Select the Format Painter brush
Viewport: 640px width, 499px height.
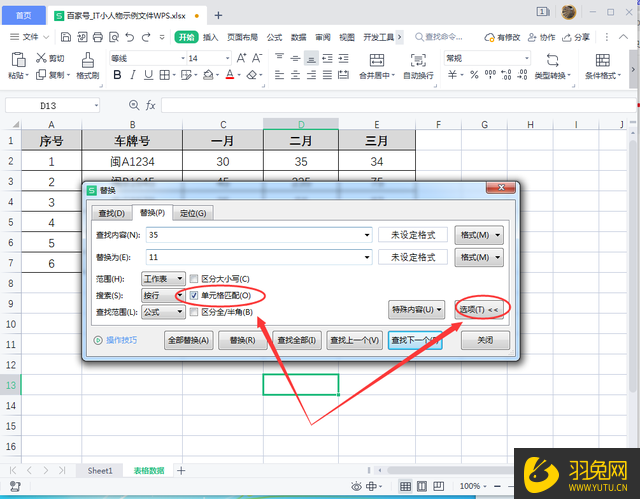click(x=88, y=60)
